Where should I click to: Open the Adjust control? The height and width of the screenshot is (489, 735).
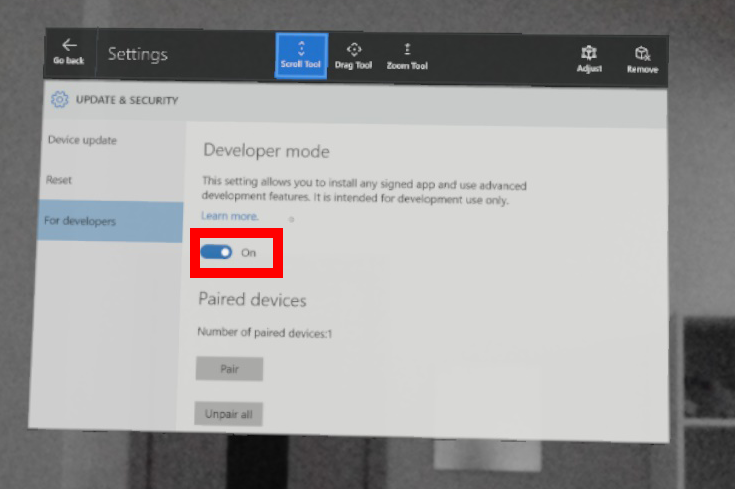(x=589, y=59)
